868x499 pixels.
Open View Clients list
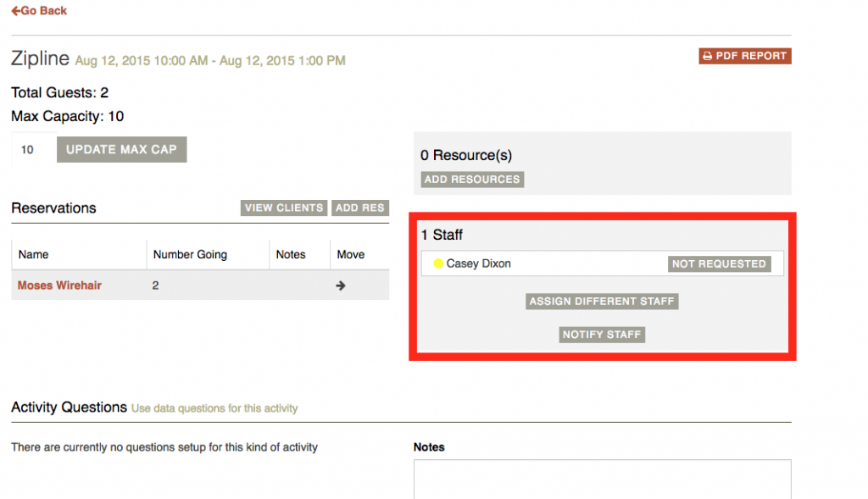coord(284,208)
